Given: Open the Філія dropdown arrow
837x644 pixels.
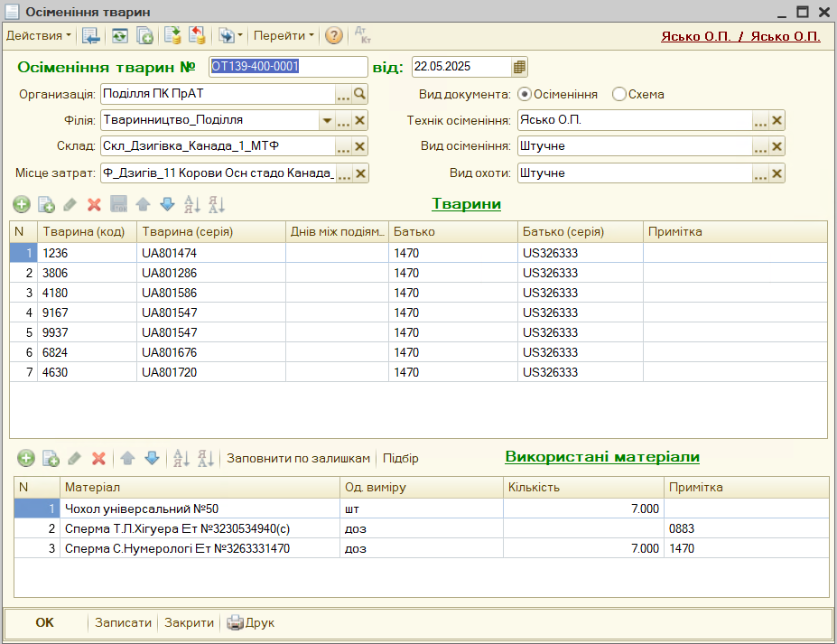Looking at the screenshot, I should click(x=326, y=121).
